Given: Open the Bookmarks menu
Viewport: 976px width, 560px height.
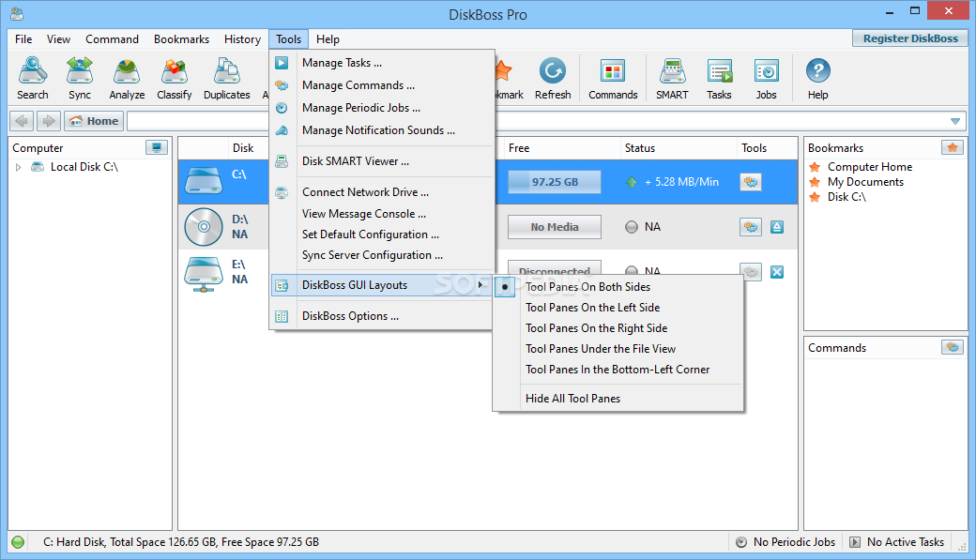Looking at the screenshot, I should [x=181, y=39].
